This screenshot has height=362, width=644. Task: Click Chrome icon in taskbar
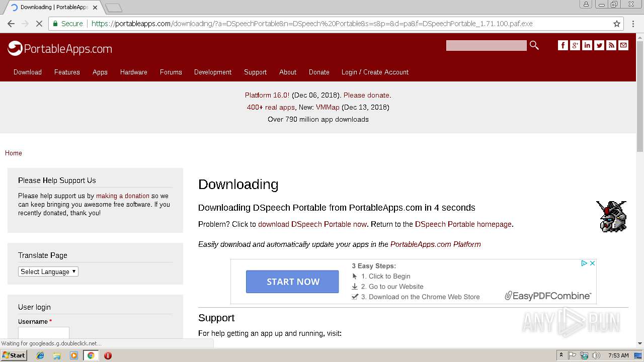click(x=91, y=355)
